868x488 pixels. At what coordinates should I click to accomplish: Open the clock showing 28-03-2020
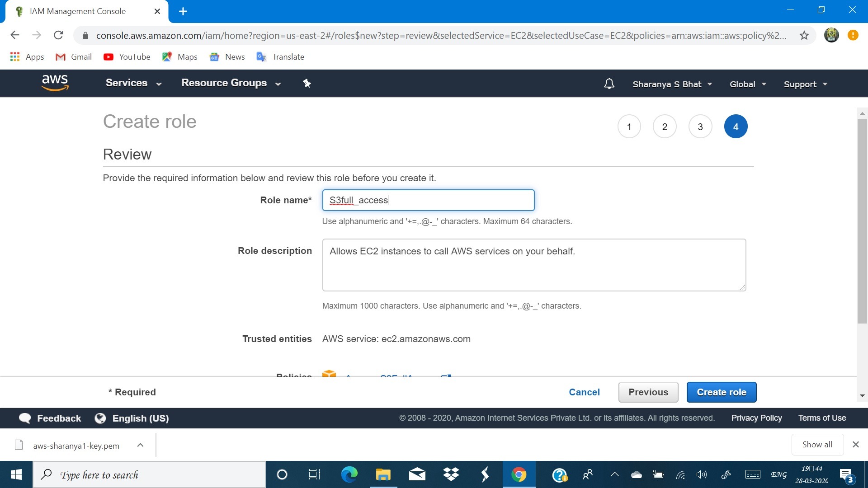click(x=812, y=474)
